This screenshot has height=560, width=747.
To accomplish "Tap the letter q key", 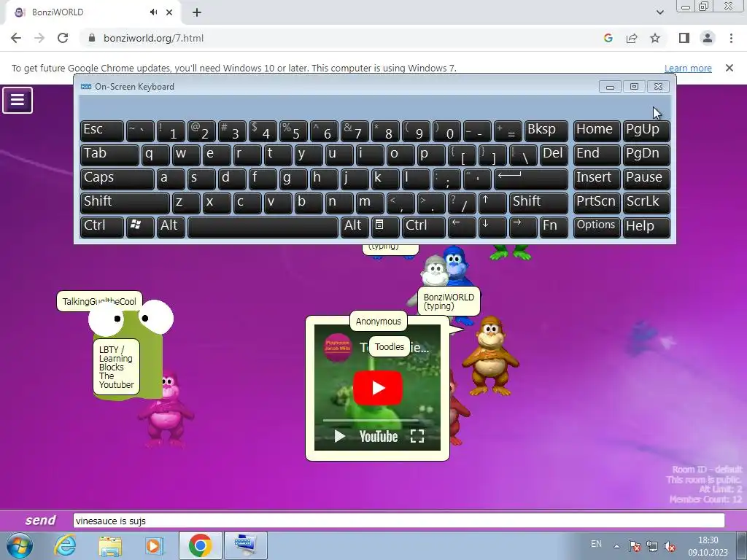I will pyautogui.click(x=155, y=155).
